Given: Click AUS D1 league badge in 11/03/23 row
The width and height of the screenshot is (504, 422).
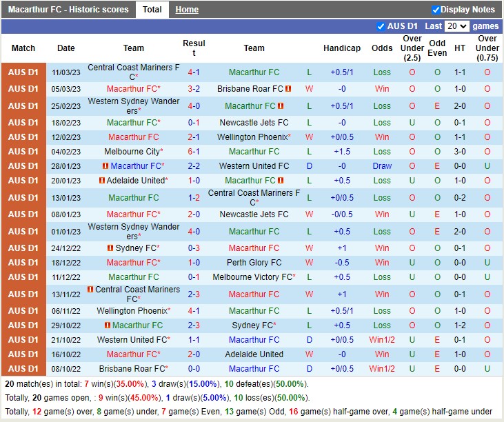Looking at the screenshot, I should (x=23, y=72).
